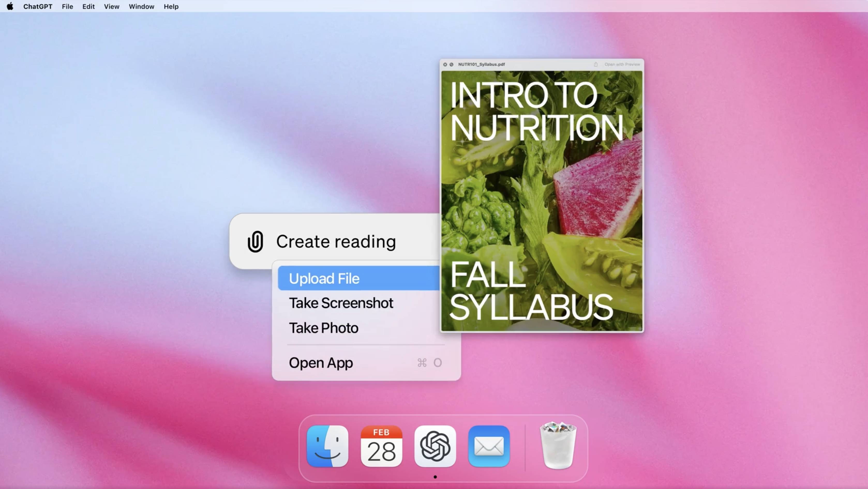Click the ChatGPT menu bar item
The image size is (868, 489).
38,6
